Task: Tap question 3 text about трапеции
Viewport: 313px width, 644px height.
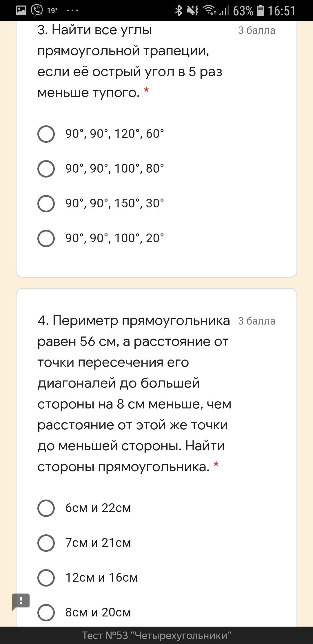Action: tap(130, 61)
